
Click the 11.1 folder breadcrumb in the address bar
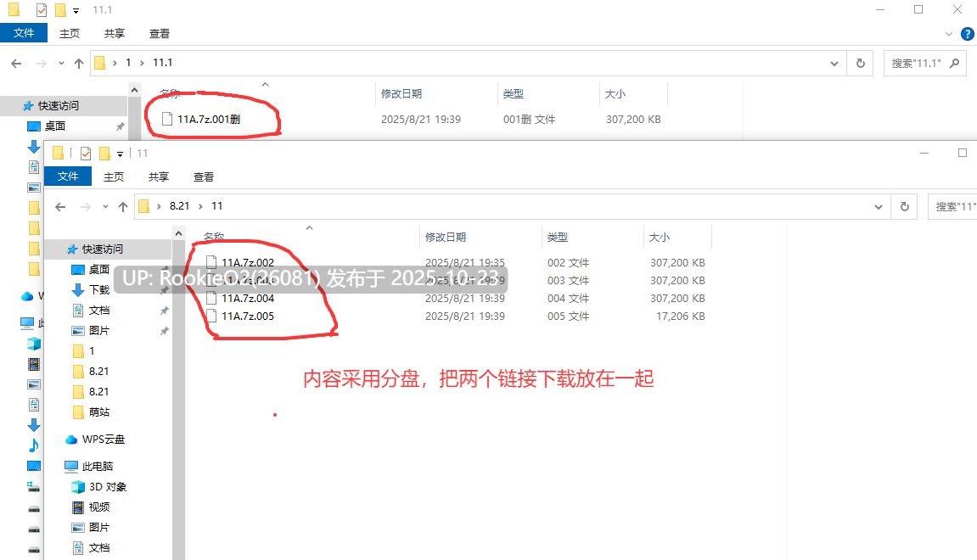tap(163, 62)
